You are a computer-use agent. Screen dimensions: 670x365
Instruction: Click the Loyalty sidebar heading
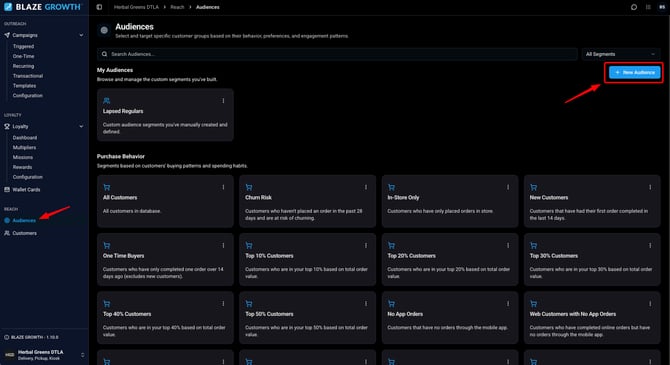pyautogui.click(x=20, y=127)
